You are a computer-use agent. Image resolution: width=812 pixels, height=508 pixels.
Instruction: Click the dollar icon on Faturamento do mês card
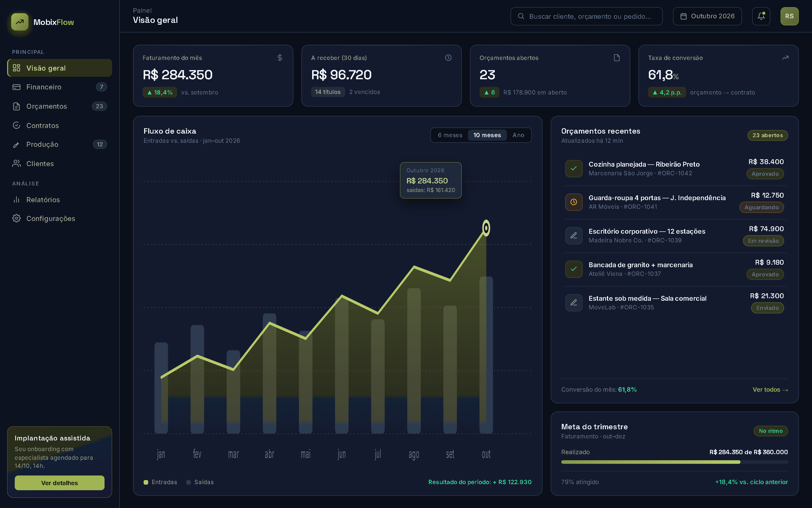pos(280,58)
